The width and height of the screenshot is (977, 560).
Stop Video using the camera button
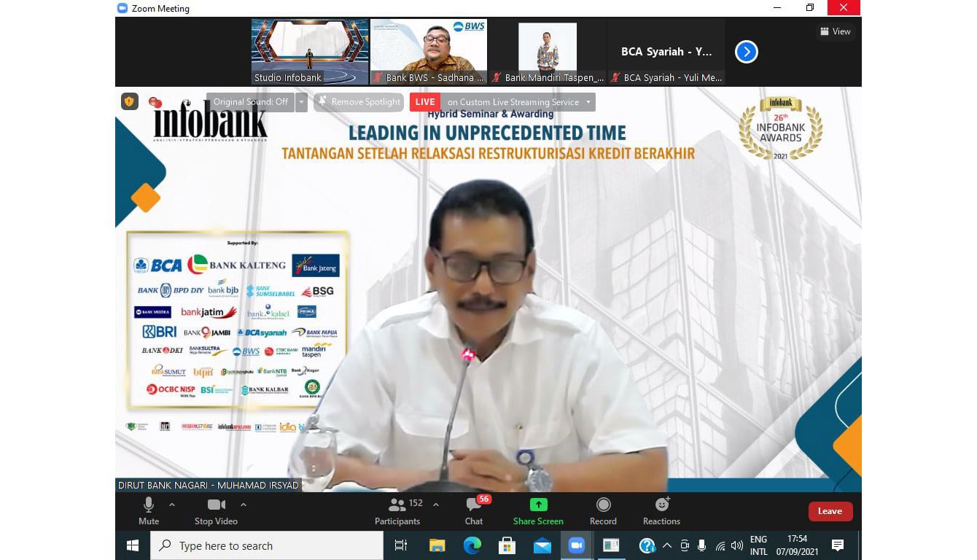click(x=216, y=510)
